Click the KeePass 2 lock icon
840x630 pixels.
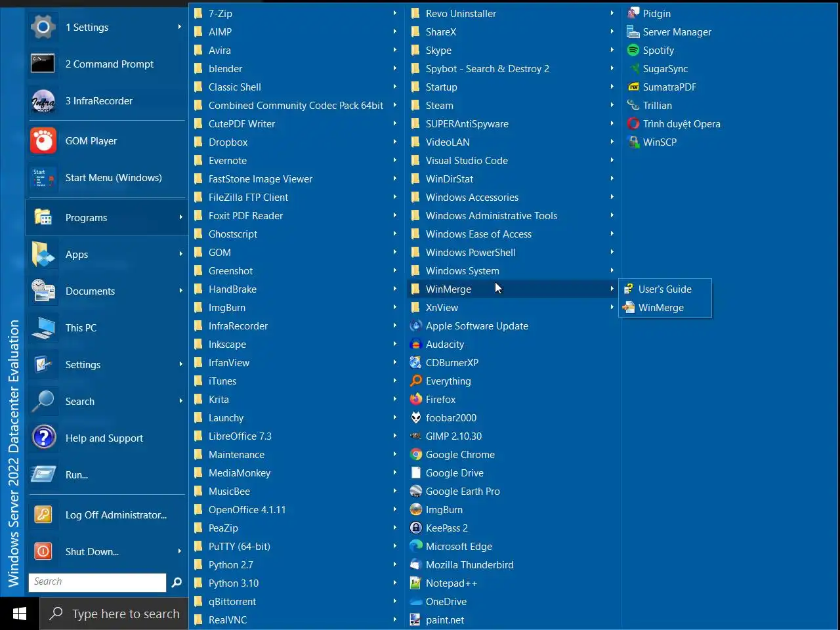coord(415,528)
